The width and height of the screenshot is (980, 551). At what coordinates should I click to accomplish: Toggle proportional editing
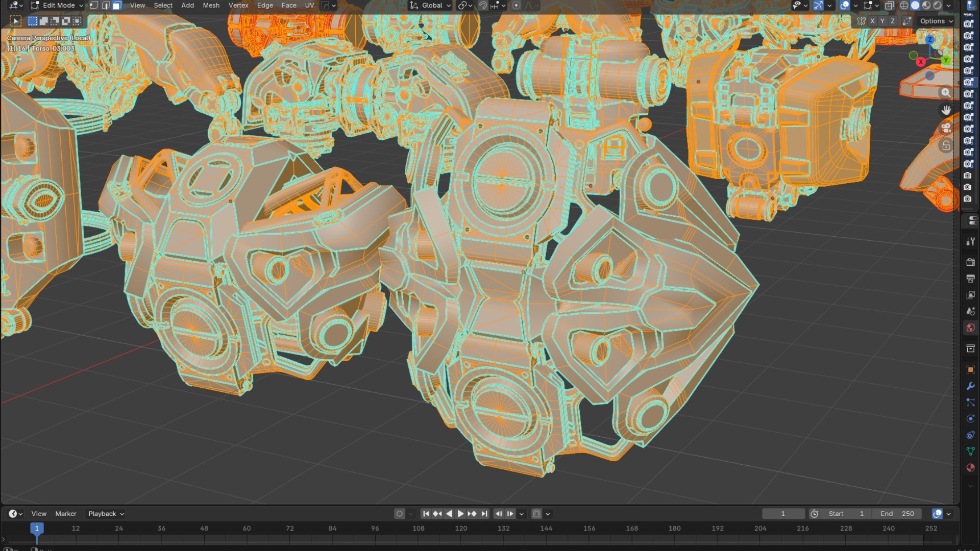pos(517,6)
